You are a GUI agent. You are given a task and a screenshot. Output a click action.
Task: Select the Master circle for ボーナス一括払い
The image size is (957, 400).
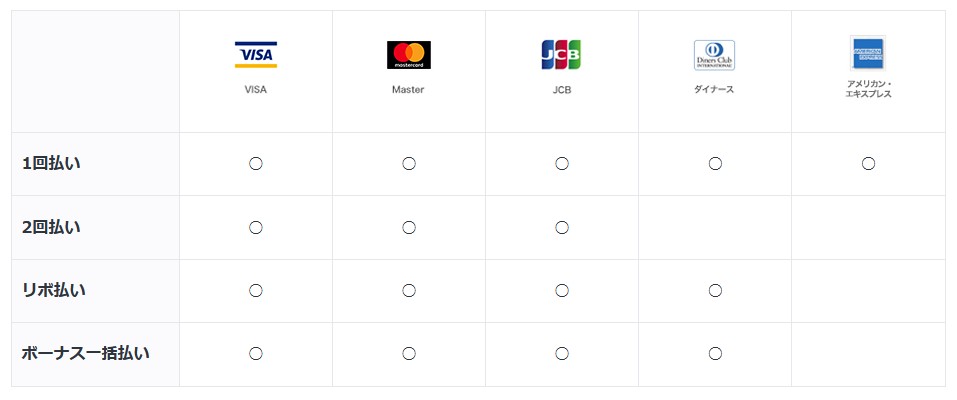(409, 354)
